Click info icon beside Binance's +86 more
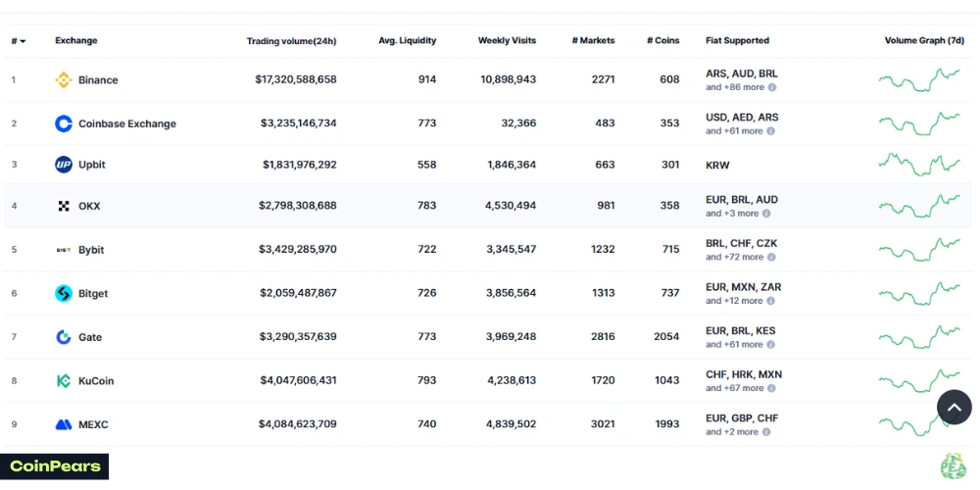Viewport: 980px width, 490px height. point(772,87)
